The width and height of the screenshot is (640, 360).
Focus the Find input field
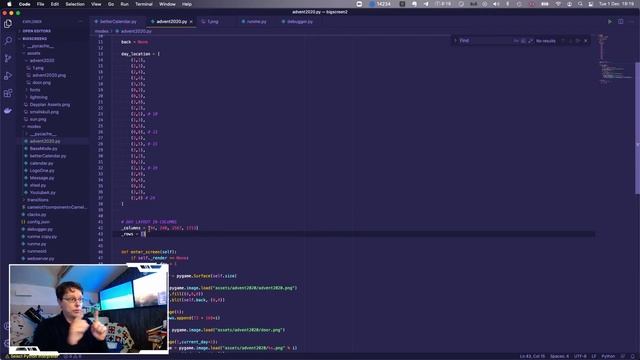click(485, 41)
